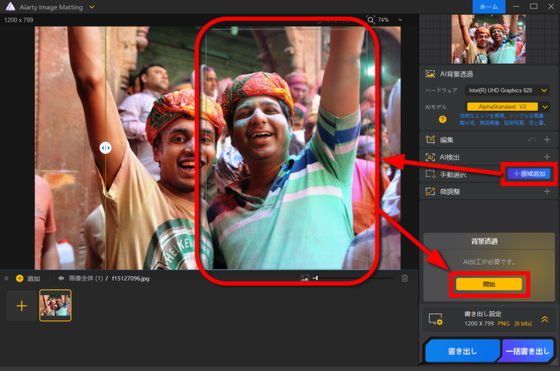560x371 pixels.
Task: Click the yellow circular add icon
Action: tap(20, 278)
